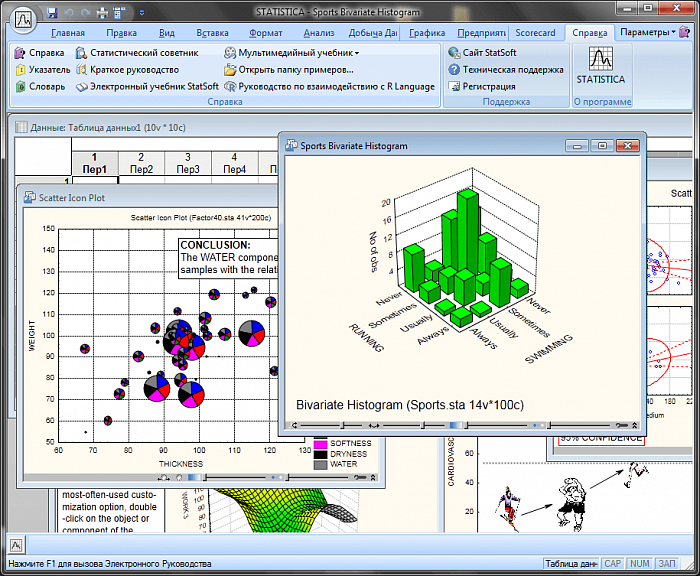Switch to the Главная ribbon tab
This screenshot has width=700, height=576.
click(x=68, y=33)
